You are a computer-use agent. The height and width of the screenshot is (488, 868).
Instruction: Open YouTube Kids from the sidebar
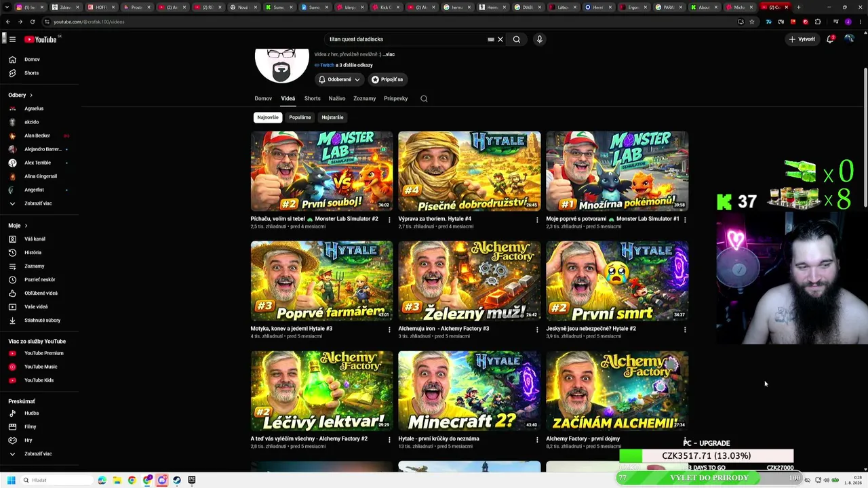tap(39, 380)
